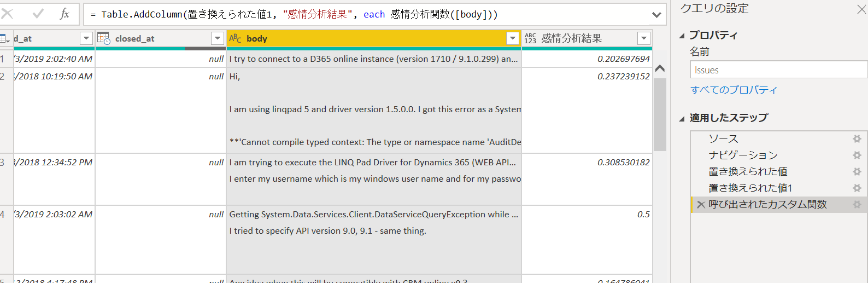
Task: Select row number 2 header
Action: [6, 110]
